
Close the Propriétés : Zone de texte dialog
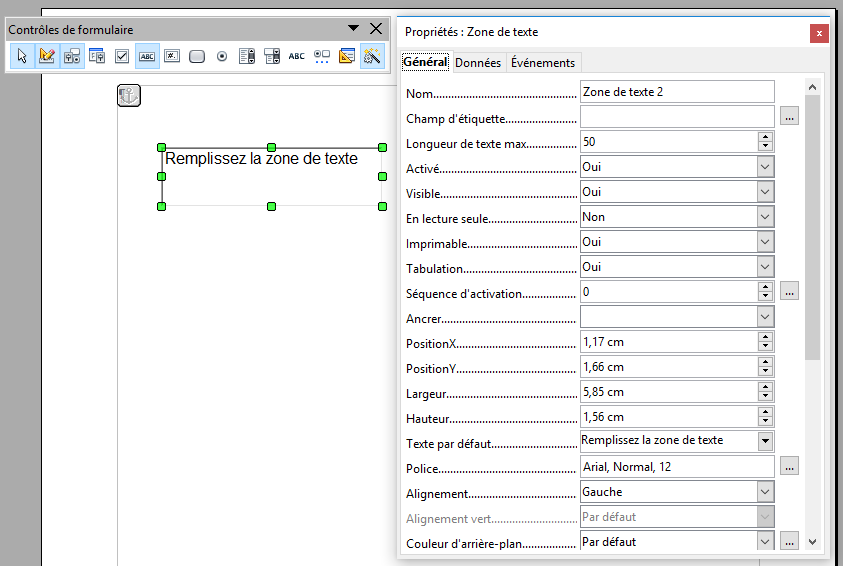[x=819, y=33]
